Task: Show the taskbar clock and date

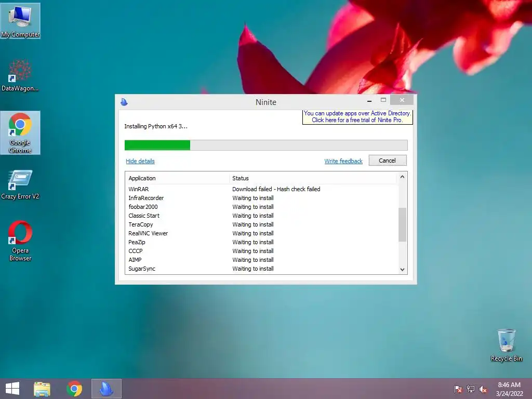Action: point(509,389)
